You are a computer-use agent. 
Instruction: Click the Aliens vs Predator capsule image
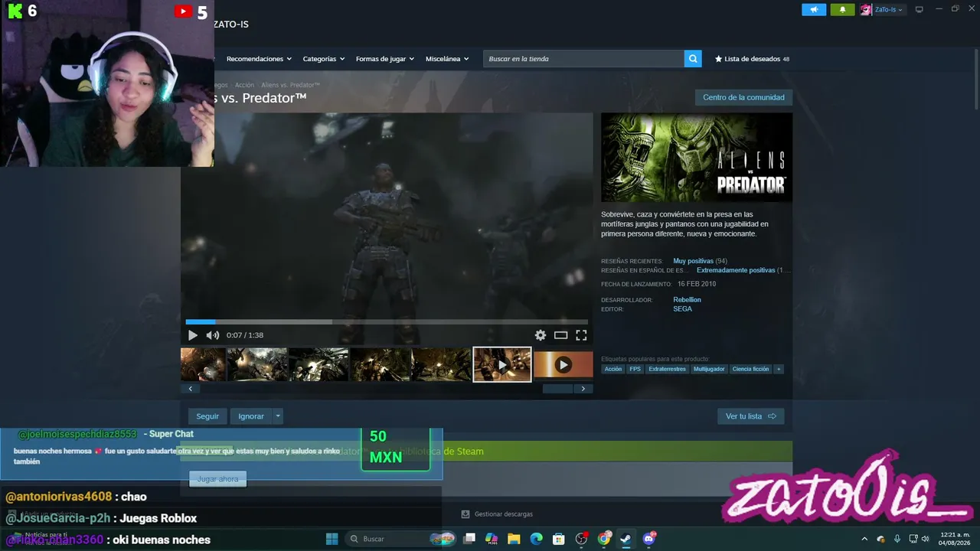point(697,158)
